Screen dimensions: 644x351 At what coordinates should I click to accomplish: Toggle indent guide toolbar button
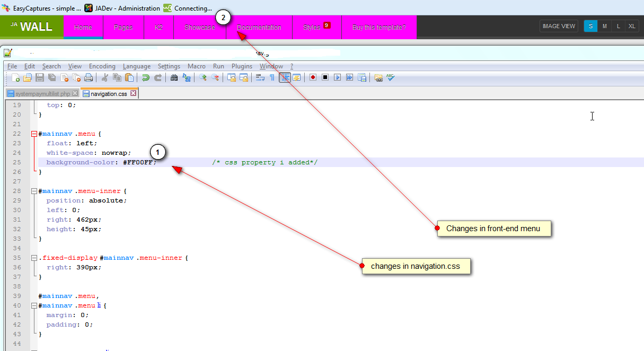click(x=285, y=77)
